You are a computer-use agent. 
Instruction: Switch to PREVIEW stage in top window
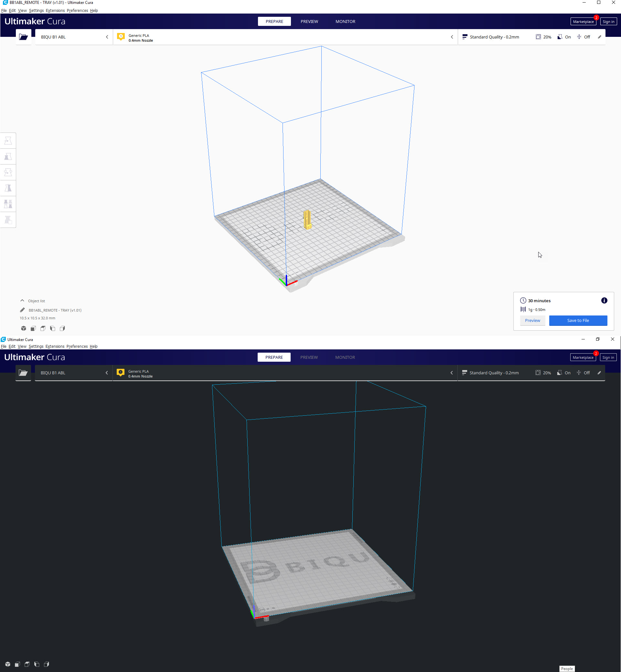[x=309, y=22]
